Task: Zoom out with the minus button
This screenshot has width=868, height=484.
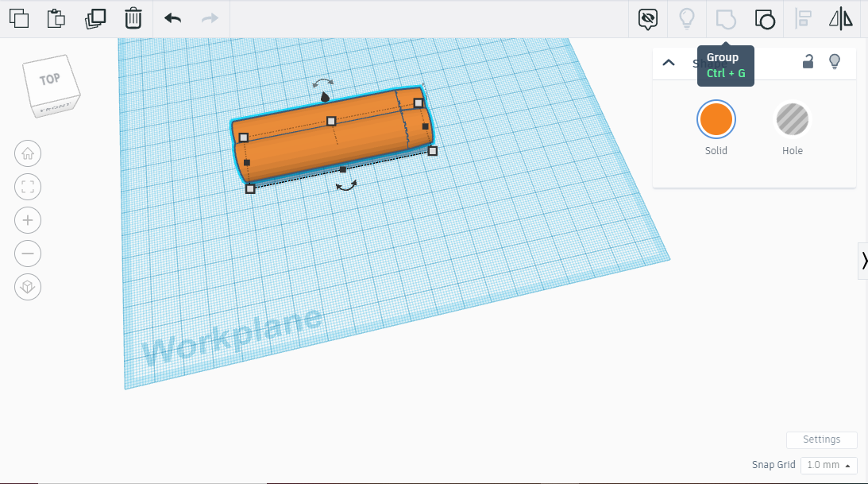Action: coord(28,254)
